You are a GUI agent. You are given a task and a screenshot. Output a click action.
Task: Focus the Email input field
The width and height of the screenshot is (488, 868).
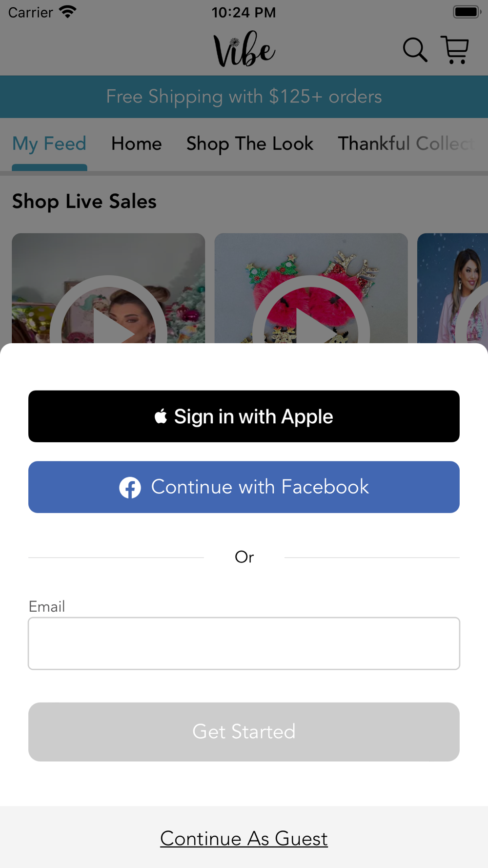pyautogui.click(x=244, y=643)
